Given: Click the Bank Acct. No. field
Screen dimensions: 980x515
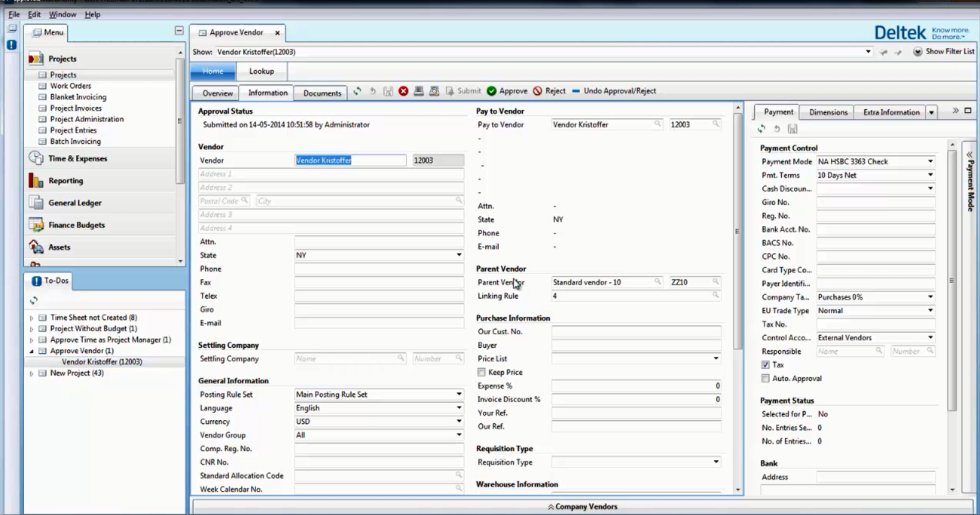Looking at the screenshot, I should (x=875, y=230).
